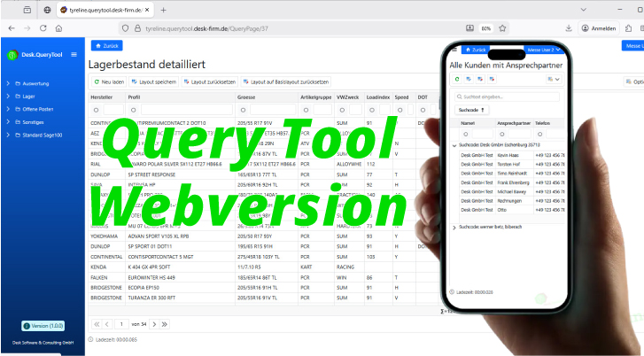Screen dimensions: 644x356
Task: Select the Offene Posten sidebar item
Action: [x=38, y=109]
